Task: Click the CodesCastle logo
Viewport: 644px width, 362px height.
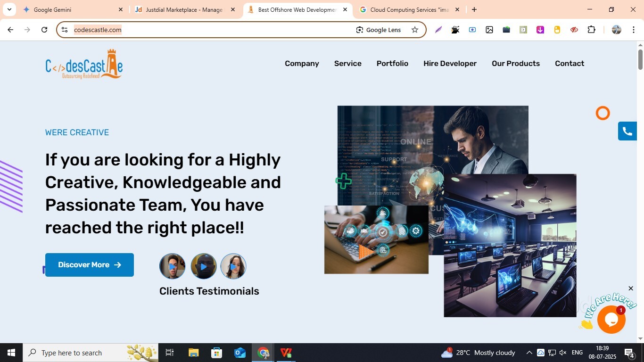Action: click(x=84, y=65)
